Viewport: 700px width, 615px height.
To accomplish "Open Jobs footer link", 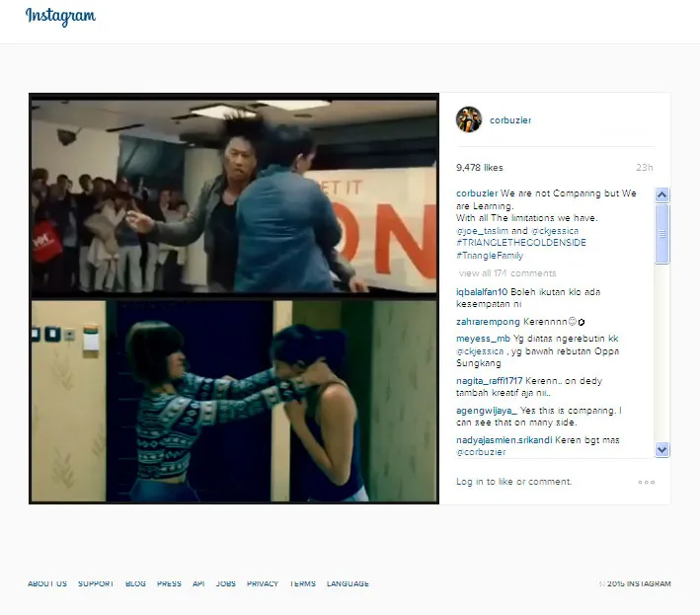I will click(x=226, y=583).
